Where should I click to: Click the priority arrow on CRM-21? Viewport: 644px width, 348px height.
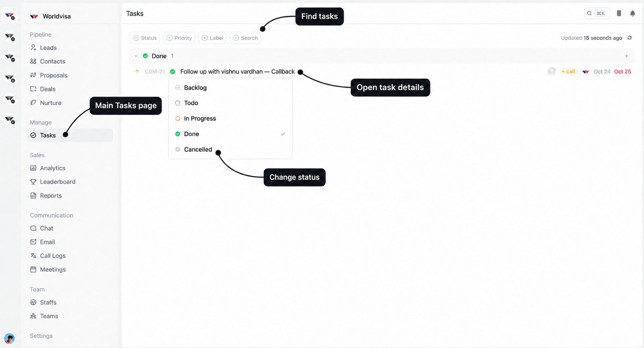coord(137,72)
